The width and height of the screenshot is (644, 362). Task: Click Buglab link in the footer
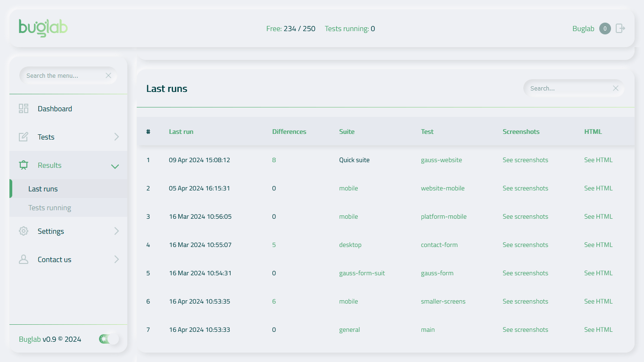pyautogui.click(x=30, y=339)
